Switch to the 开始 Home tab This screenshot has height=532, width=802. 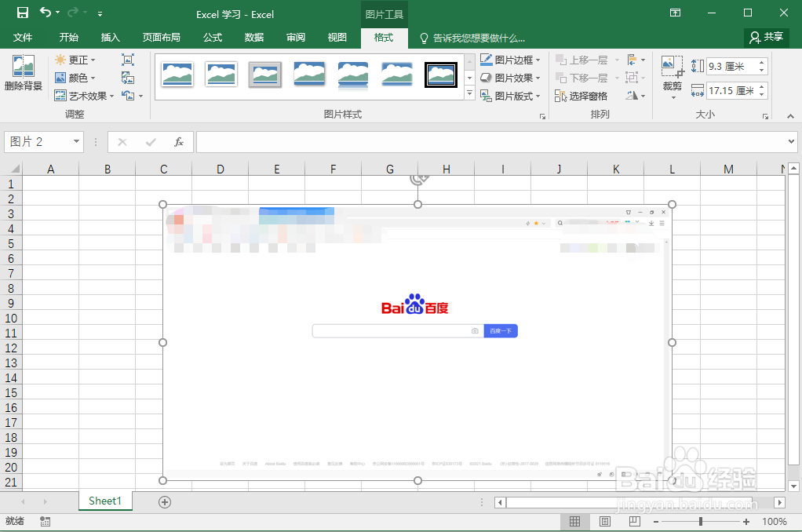pos(68,38)
